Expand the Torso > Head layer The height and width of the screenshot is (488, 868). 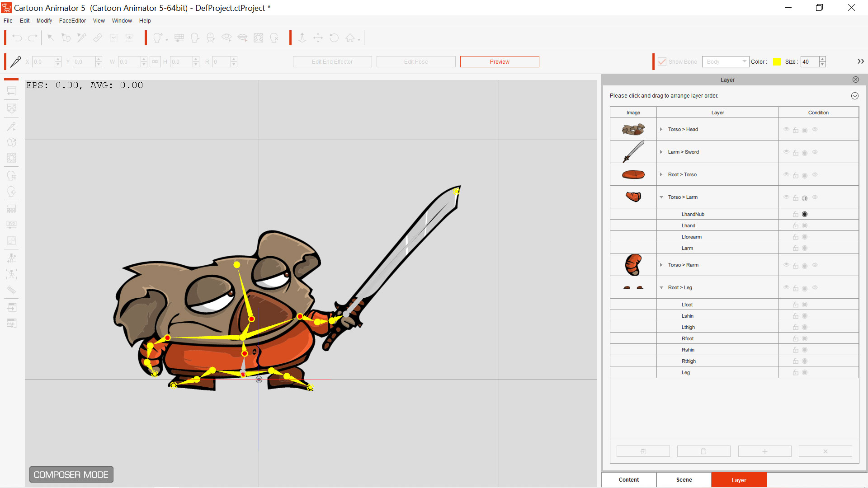[661, 129]
